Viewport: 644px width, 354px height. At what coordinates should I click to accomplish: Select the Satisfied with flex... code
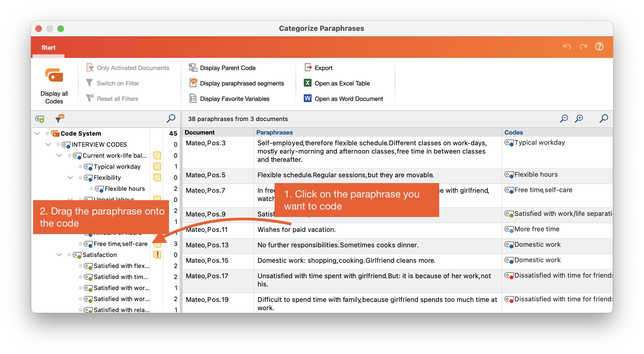click(122, 266)
